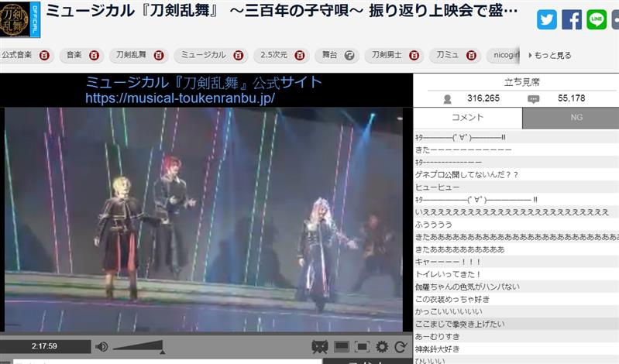619x364 pixels.
Task: Open the 舞台 tag
Action: [329, 55]
